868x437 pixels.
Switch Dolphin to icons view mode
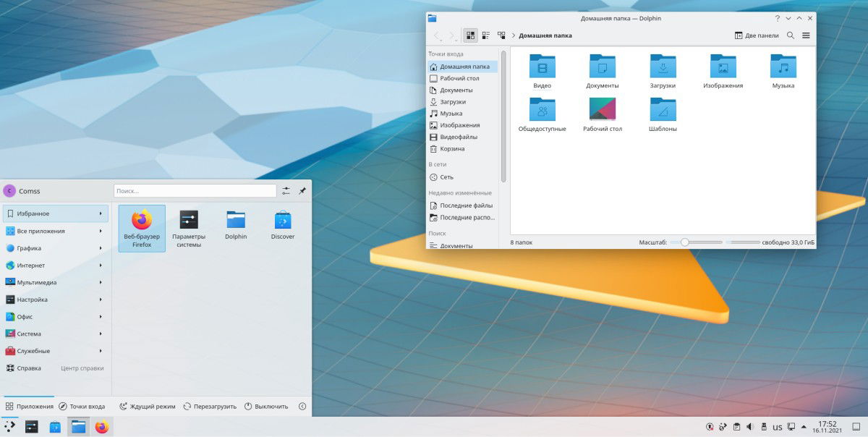point(470,35)
